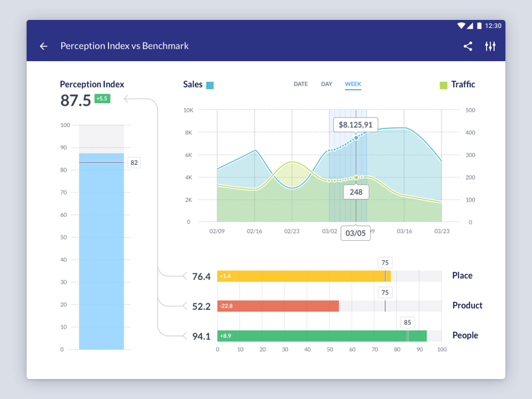
Task: Click the Wi-Fi status icon
Action: [462, 25]
